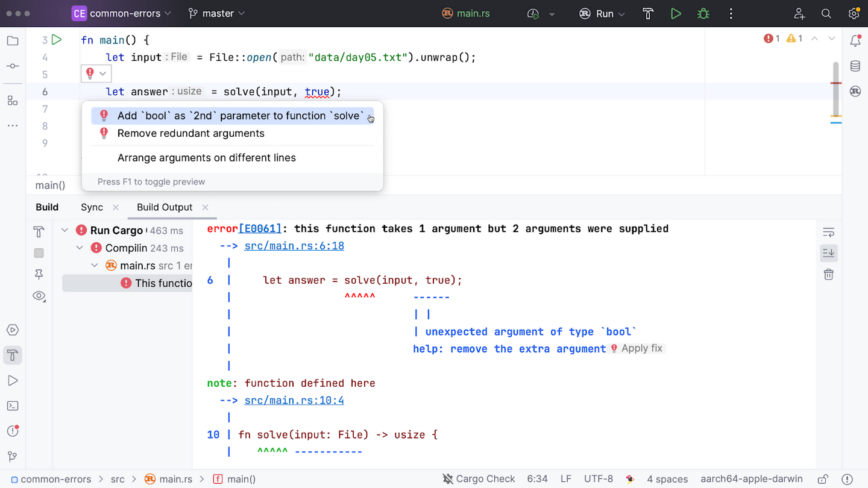868x488 pixels.
Task: Switch to the Sync tab
Action: pyautogui.click(x=92, y=207)
